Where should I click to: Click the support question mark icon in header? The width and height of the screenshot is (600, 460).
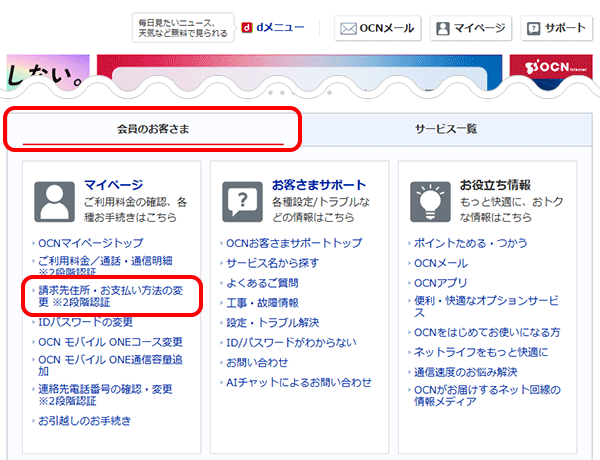pos(535,28)
